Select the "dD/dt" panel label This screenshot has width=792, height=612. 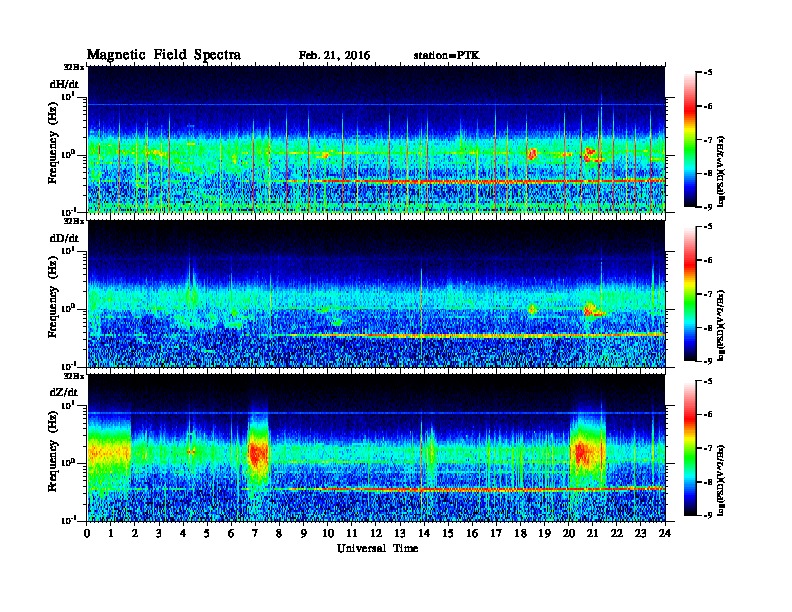point(64,238)
